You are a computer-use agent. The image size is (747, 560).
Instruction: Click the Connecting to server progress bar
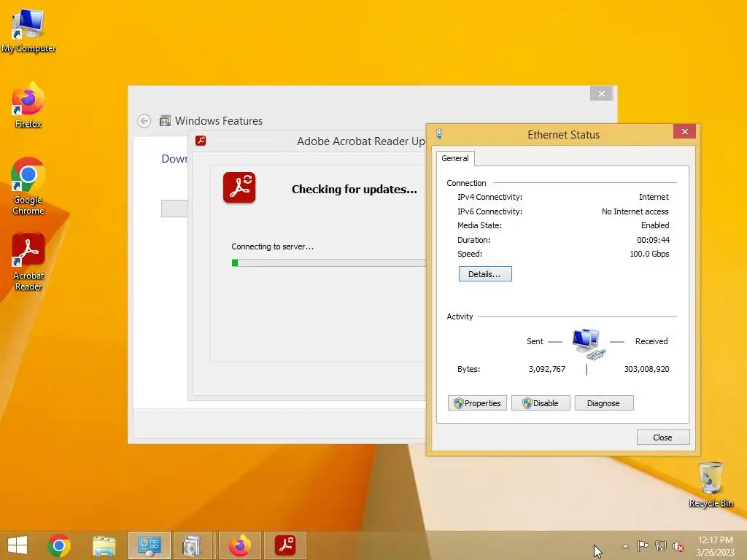point(329,262)
